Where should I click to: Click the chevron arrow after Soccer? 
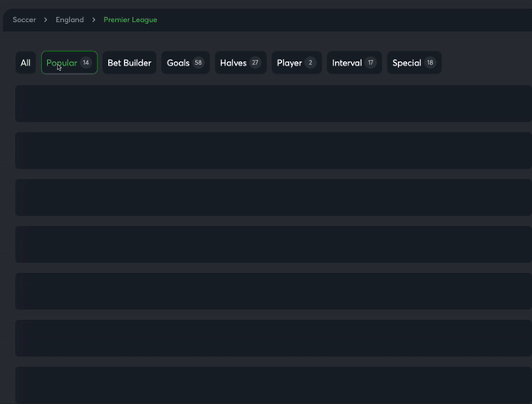pyautogui.click(x=45, y=19)
